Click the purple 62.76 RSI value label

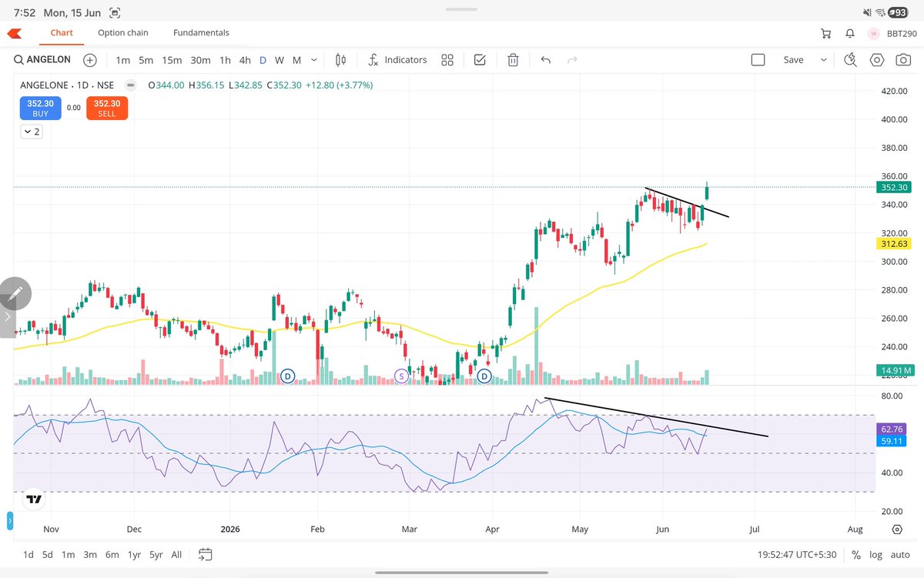892,429
